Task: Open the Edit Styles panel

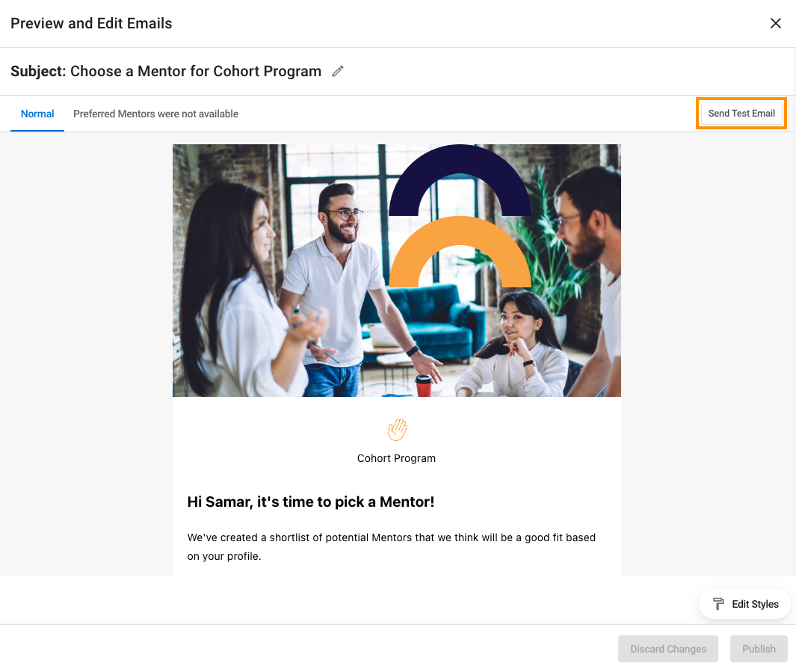Action: point(744,604)
